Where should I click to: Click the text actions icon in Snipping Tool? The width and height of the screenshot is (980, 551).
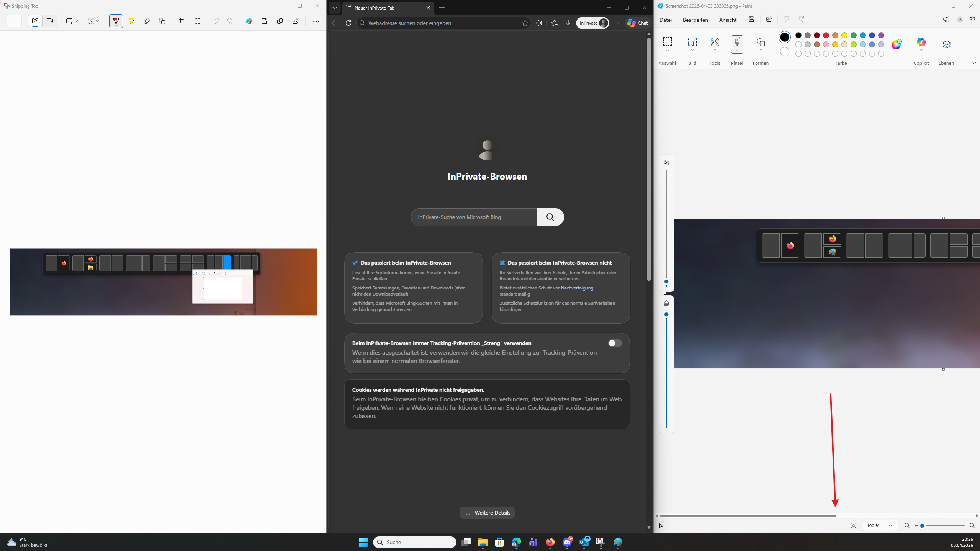pos(198,21)
